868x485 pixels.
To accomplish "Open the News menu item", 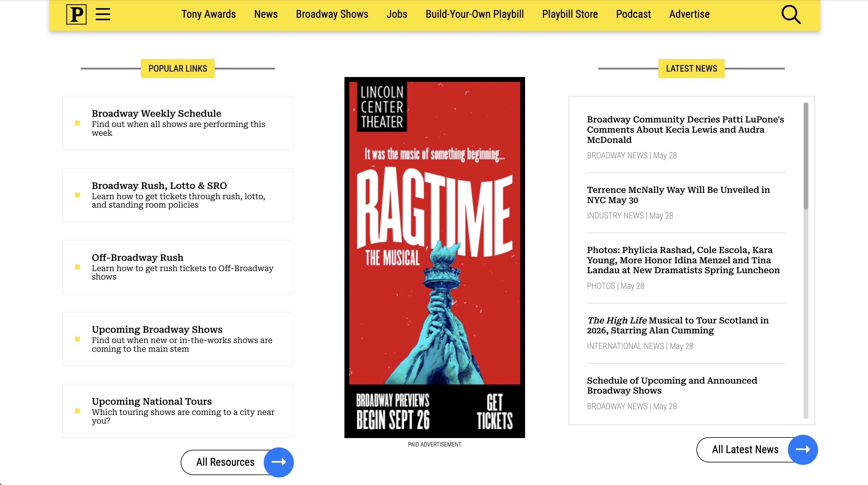I will tap(266, 14).
